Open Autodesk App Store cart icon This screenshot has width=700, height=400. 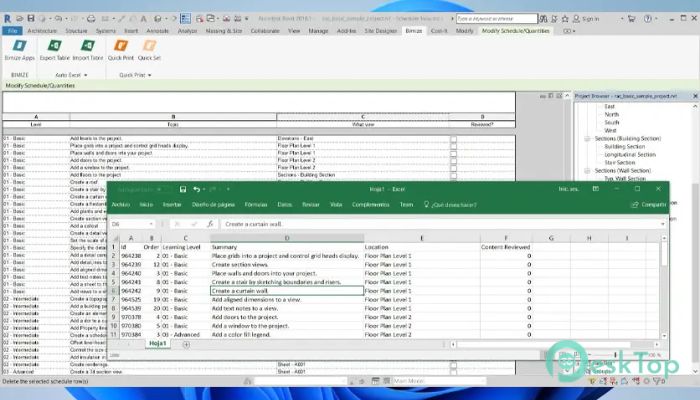pyautogui.click(x=631, y=19)
